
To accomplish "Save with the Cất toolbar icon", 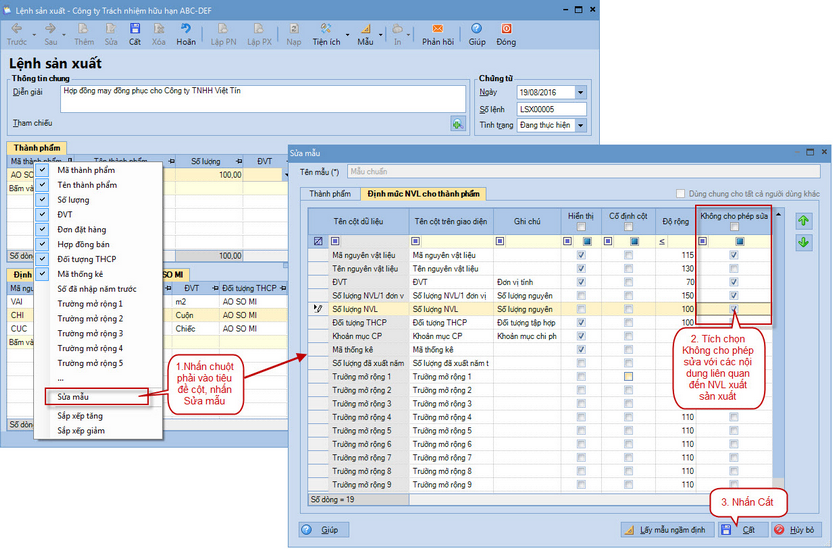I will [x=135, y=29].
